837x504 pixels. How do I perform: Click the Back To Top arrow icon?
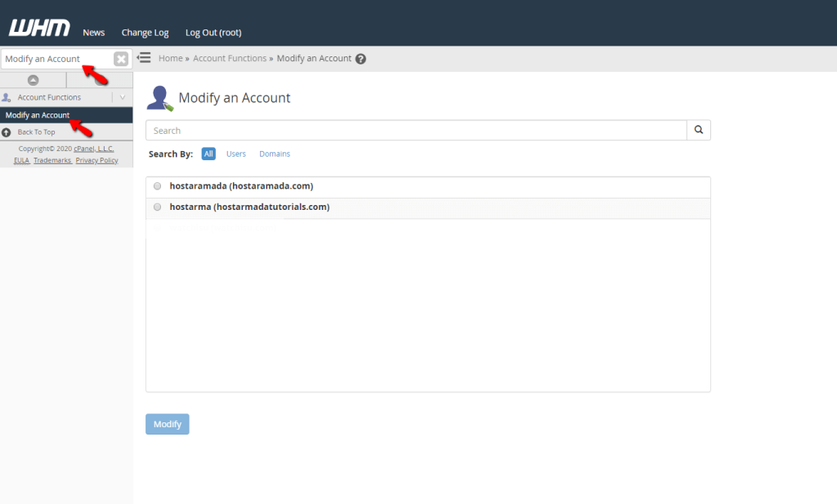coord(7,132)
